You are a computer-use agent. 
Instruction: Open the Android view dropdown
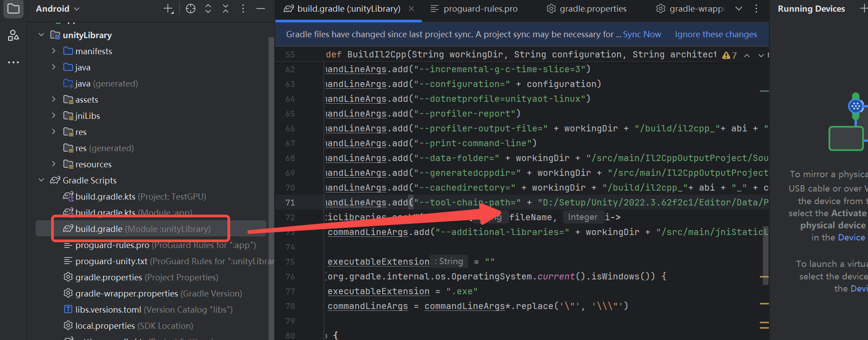(57, 9)
